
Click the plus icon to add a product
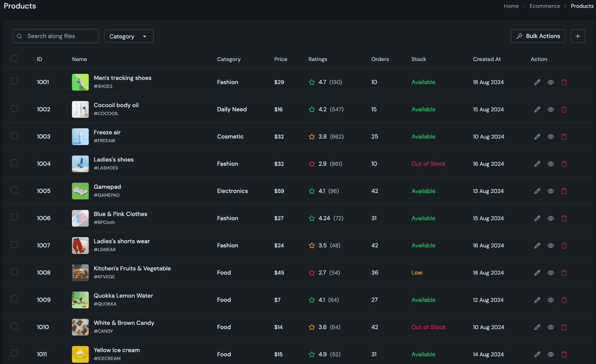578,36
